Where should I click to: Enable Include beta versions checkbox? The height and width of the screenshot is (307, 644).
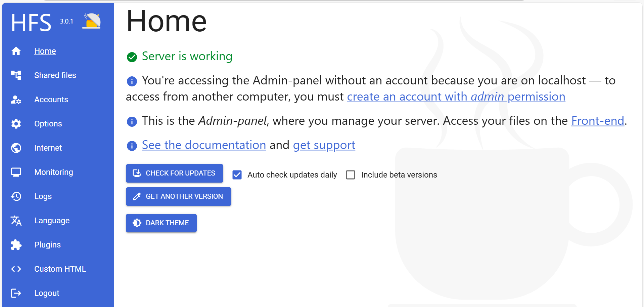coord(351,175)
